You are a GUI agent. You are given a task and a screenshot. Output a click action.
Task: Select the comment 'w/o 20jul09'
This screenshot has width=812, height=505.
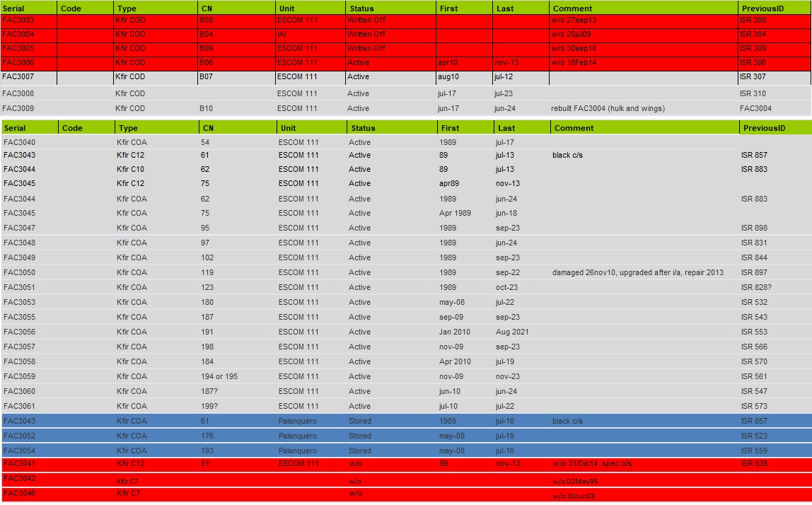coord(572,34)
